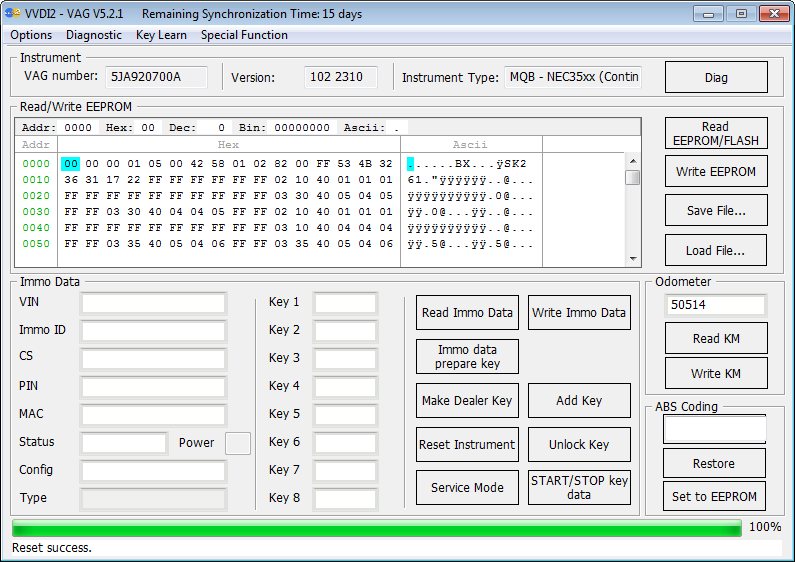Screen dimensions: 795x562
Task: Click the Key 8 field
Action: (345, 499)
